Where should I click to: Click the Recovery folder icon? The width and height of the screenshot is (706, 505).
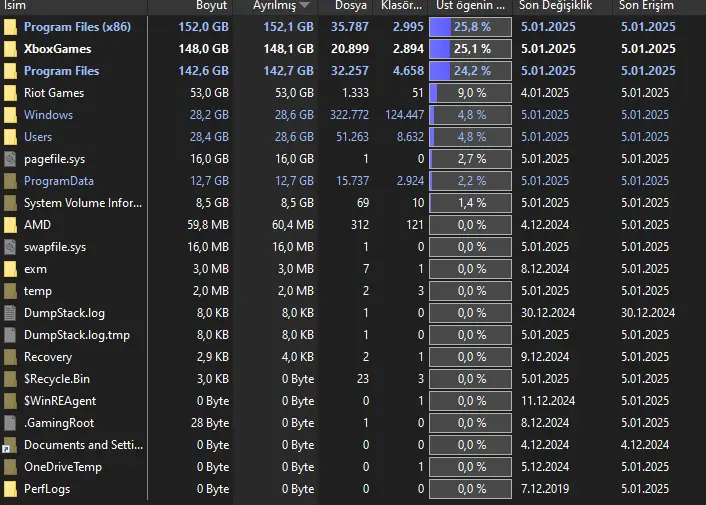10,357
